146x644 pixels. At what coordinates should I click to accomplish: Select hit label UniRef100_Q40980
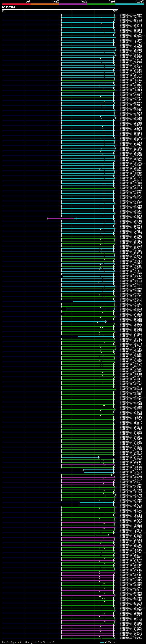pyautogui.click(x=131, y=316)
